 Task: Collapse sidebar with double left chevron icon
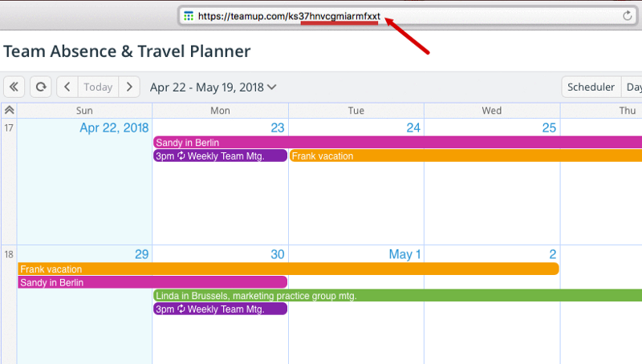(x=14, y=87)
